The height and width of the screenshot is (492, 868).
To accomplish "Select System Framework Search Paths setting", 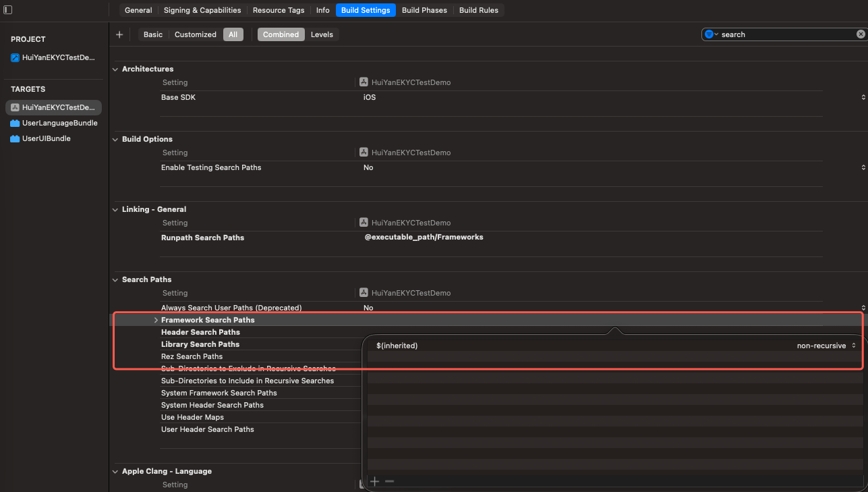I will click(219, 393).
